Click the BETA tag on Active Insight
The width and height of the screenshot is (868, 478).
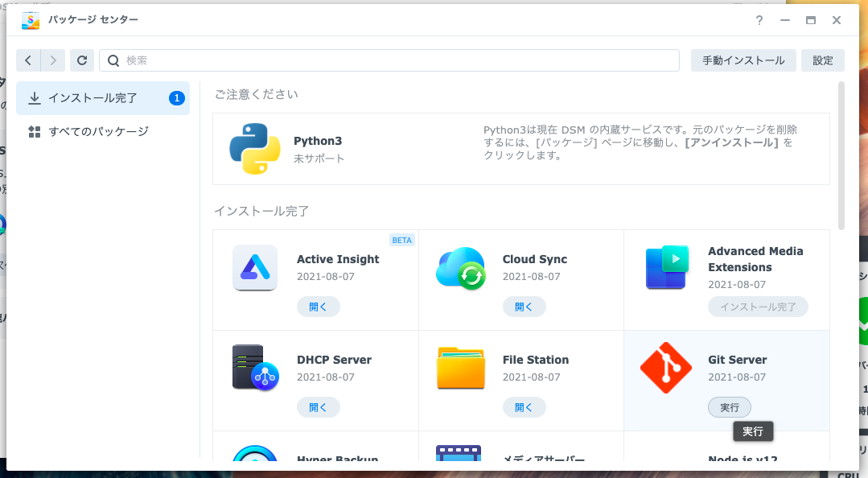(x=402, y=240)
